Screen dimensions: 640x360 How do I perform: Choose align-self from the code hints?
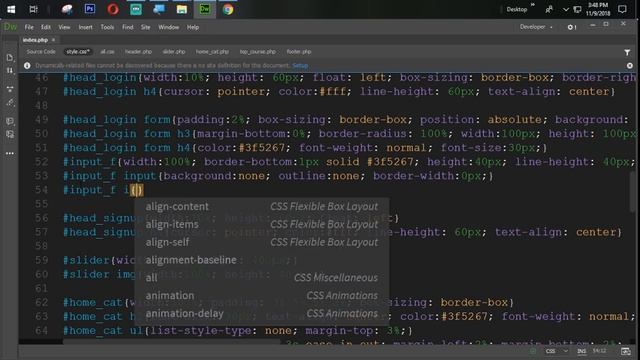[x=262, y=242]
